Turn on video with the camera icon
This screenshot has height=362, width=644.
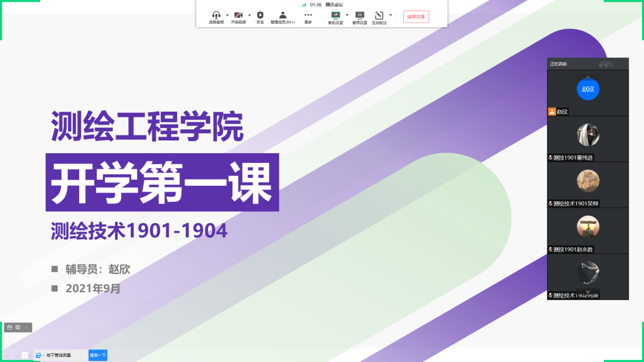pyautogui.click(x=238, y=15)
